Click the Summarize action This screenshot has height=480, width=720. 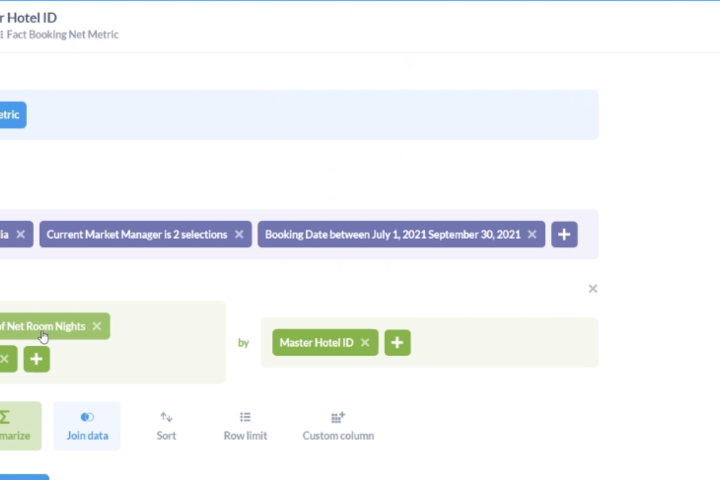click(17, 426)
